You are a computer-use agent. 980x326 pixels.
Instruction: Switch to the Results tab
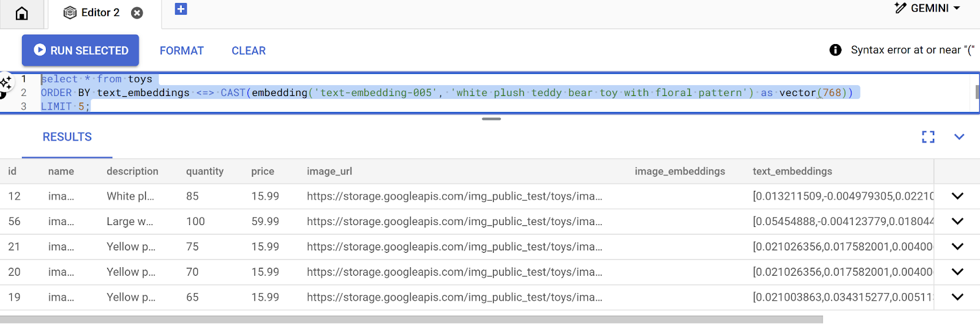(x=67, y=137)
